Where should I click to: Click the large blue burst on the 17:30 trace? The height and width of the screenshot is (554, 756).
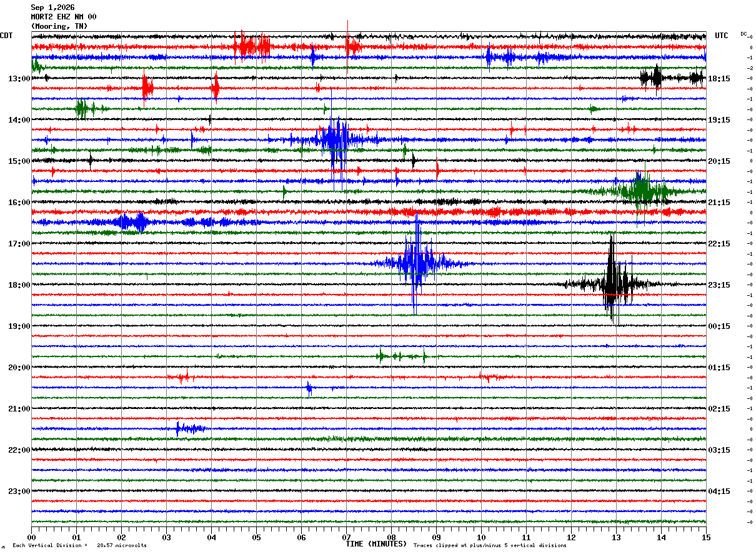pyautogui.click(x=416, y=263)
